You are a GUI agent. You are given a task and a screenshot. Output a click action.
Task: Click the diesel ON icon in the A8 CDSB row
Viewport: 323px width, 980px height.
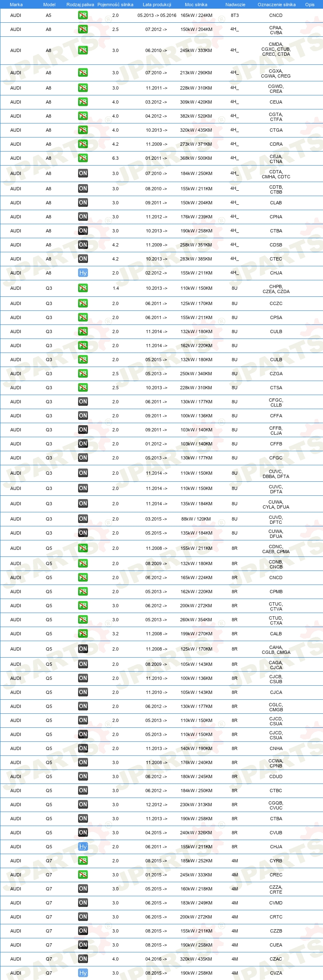click(x=83, y=245)
